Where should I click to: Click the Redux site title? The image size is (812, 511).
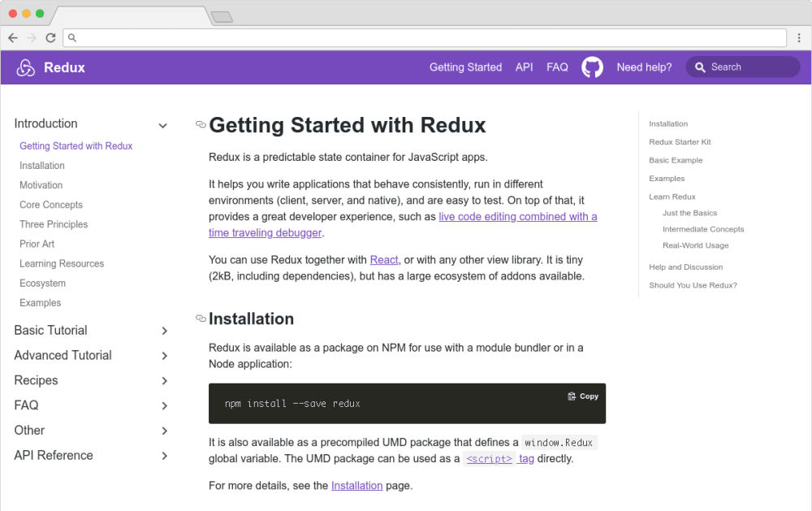tap(64, 67)
